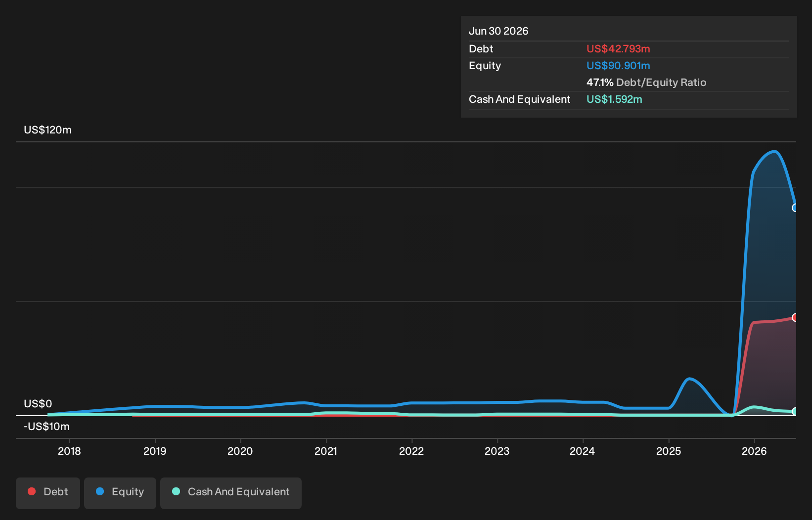
Task: Click the US$120m y-axis label
Action: (x=48, y=130)
